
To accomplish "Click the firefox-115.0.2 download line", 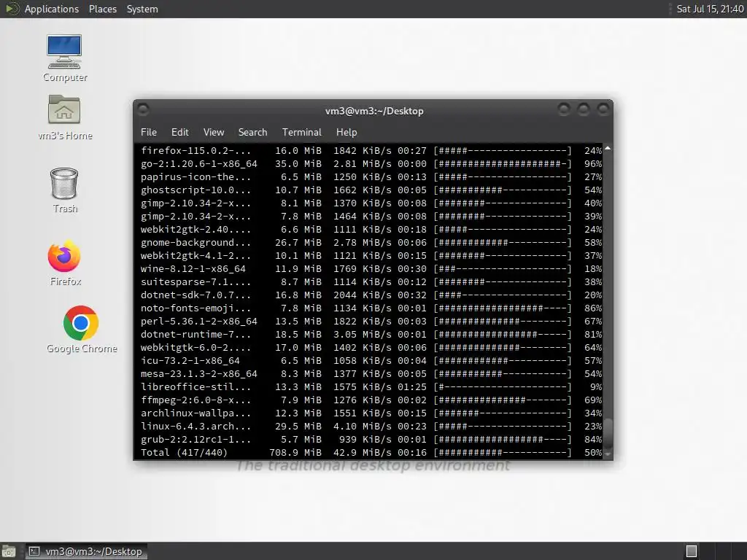I will (x=371, y=150).
